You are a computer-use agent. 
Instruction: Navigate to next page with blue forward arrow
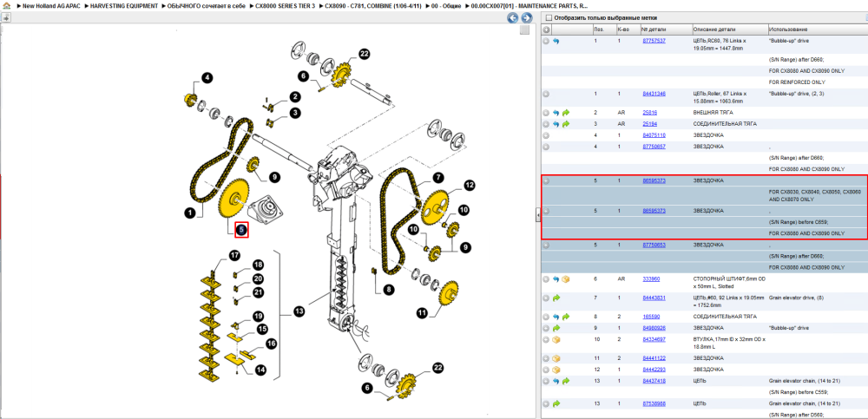[526, 18]
